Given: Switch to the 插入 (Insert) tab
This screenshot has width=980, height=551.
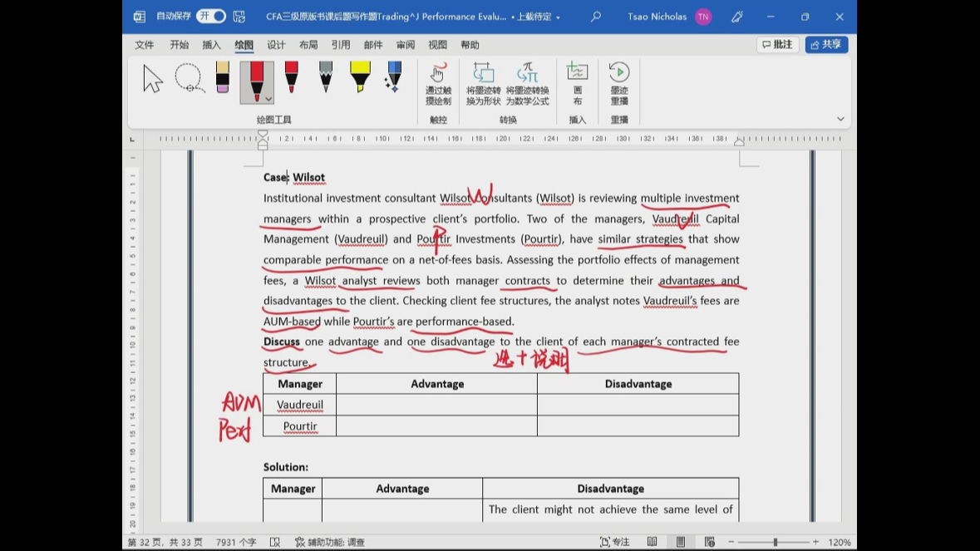Looking at the screenshot, I should click(x=212, y=45).
